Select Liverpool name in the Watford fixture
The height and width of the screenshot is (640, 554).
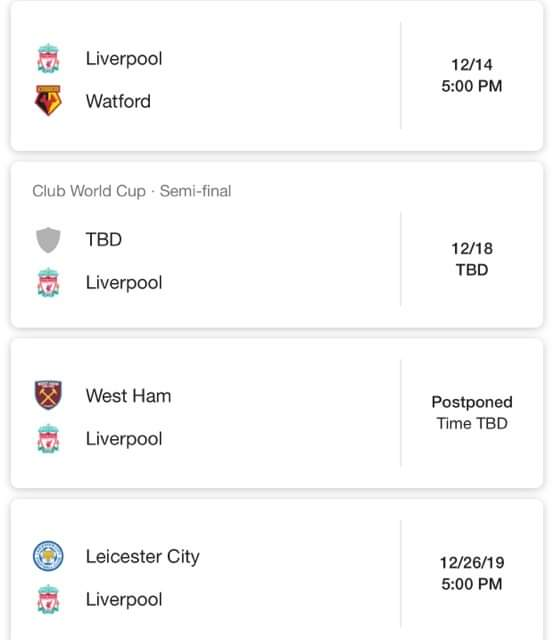tap(124, 59)
